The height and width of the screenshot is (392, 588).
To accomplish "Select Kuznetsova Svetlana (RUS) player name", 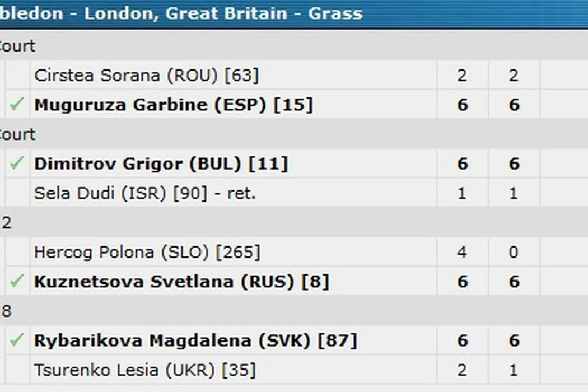I will click(181, 281).
